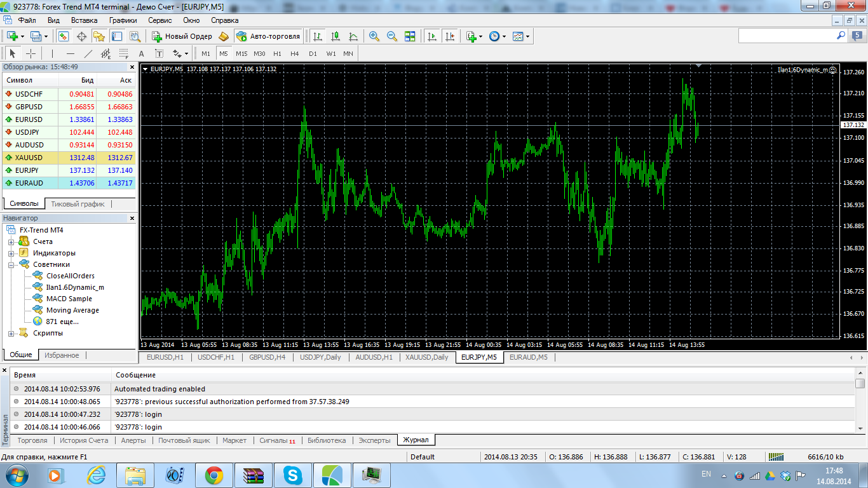The image size is (868, 488).
Task: Open the MetaEditor book icon
Action: [224, 36]
